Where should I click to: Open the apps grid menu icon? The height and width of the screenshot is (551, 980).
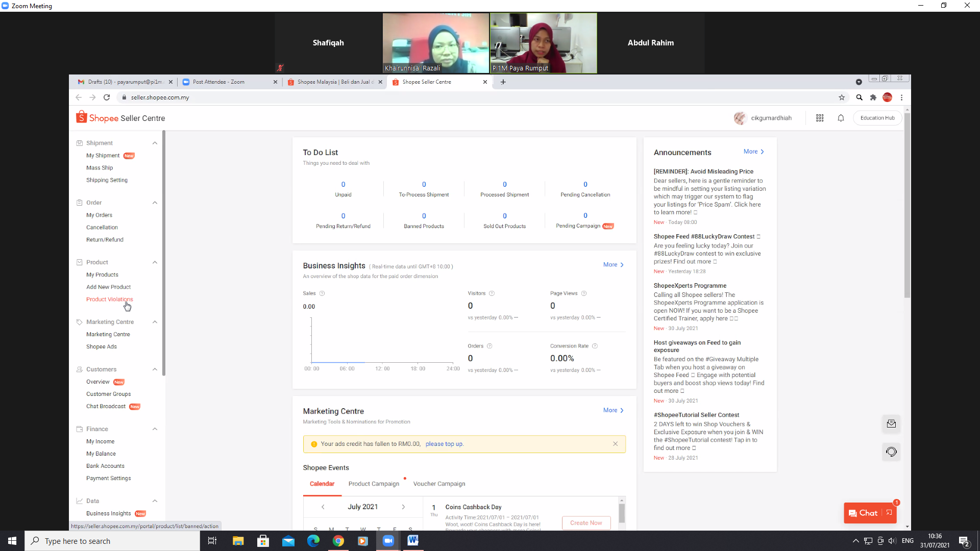point(820,118)
